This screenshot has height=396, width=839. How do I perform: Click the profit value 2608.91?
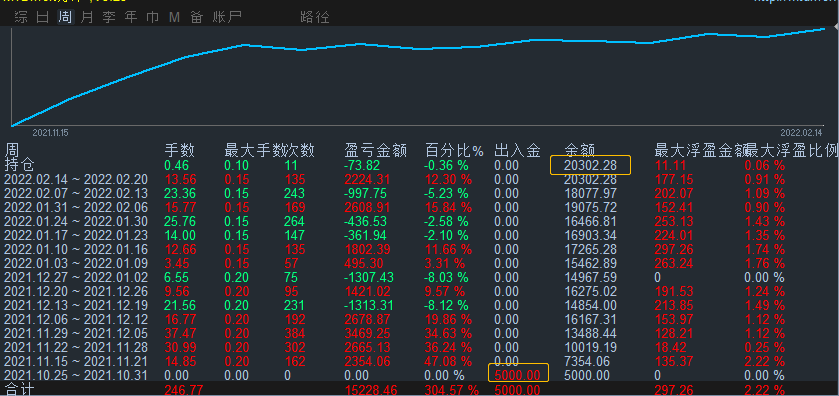point(367,207)
